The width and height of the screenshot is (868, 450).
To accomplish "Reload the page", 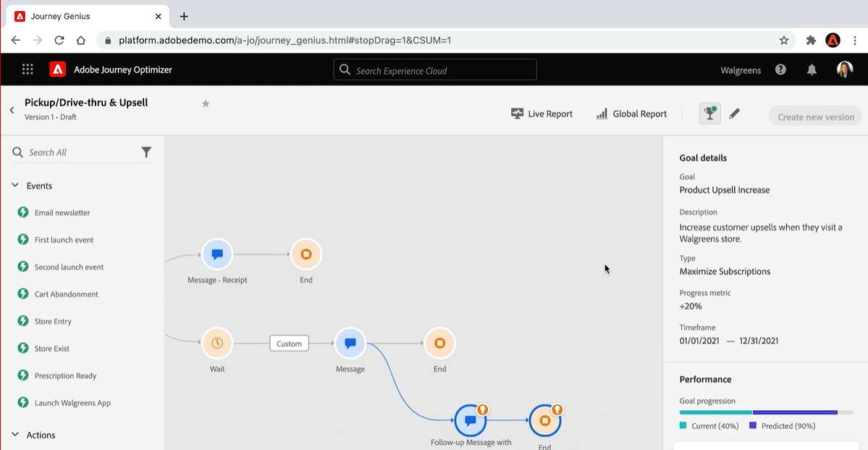I will click(x=59, y=40).
